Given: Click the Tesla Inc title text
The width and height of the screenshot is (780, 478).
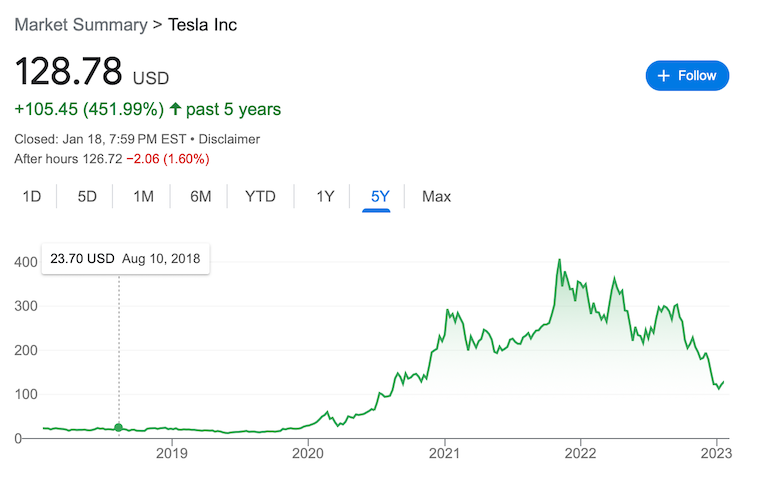Looking at the screenshot, I should click(x=202, y=24).
